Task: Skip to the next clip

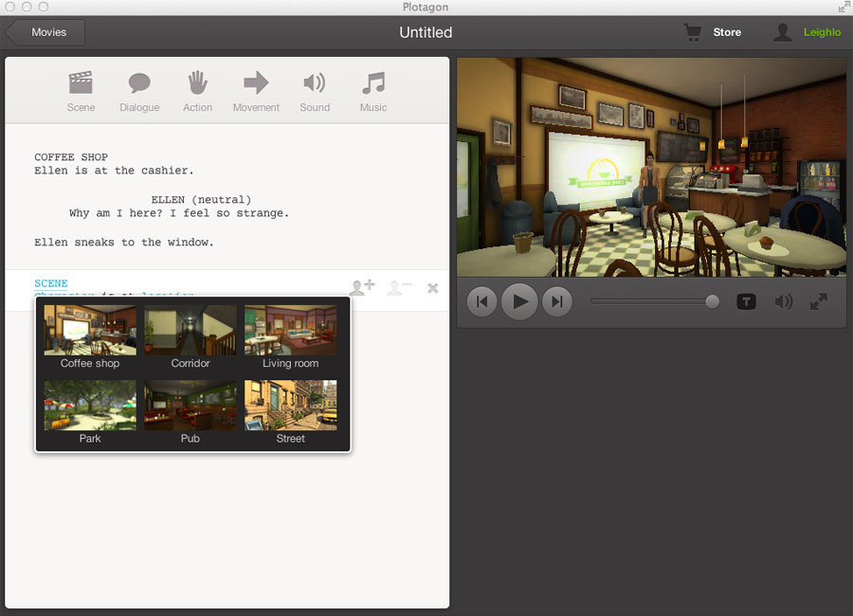Action: (557, 301)
